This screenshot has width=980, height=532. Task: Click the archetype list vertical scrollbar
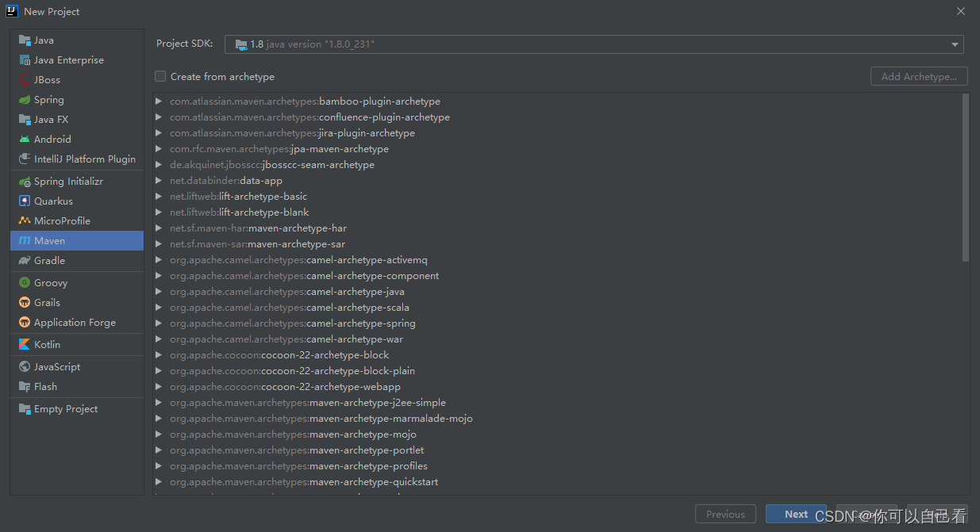(965, 178)
